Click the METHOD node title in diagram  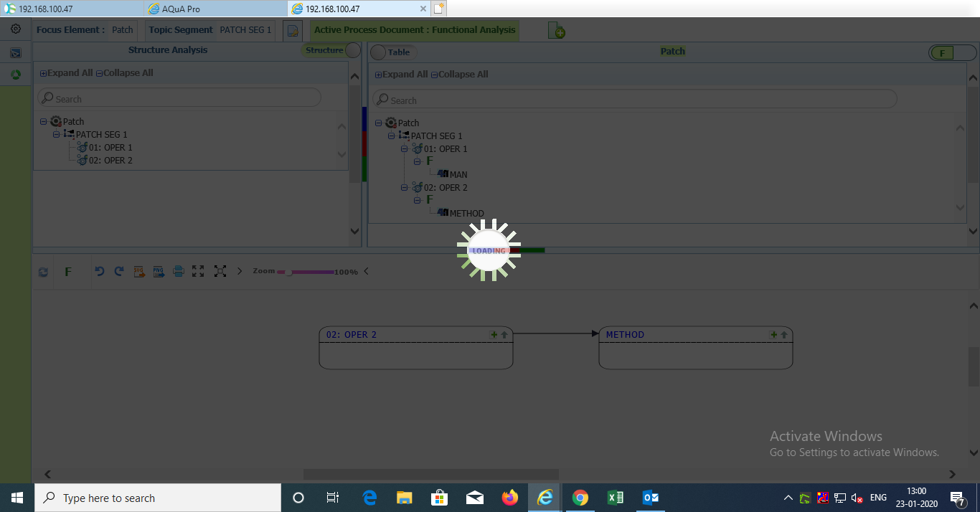pyautogui.click(x=625, y=335)
